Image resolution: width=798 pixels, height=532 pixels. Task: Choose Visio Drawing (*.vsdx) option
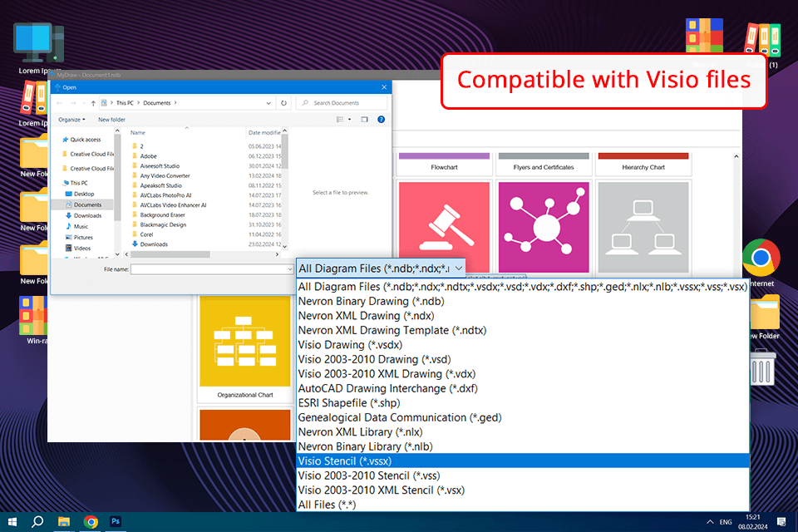pos(523,345)
